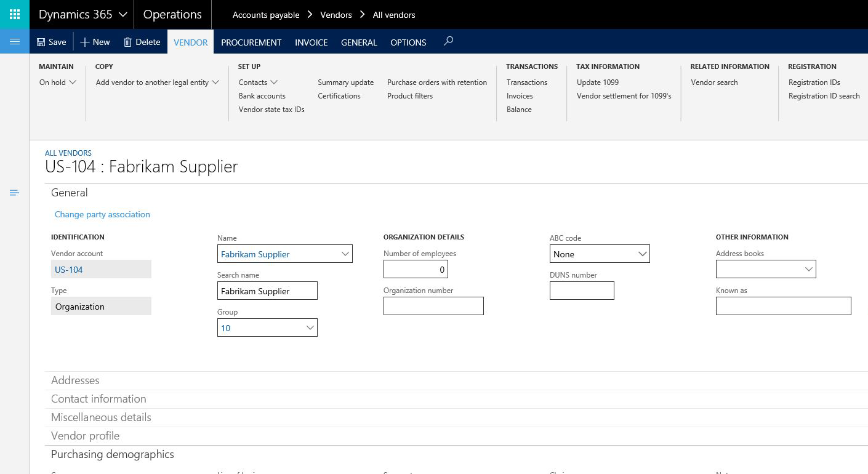Open Vendor settlement for 1099's

coord(624,95)
